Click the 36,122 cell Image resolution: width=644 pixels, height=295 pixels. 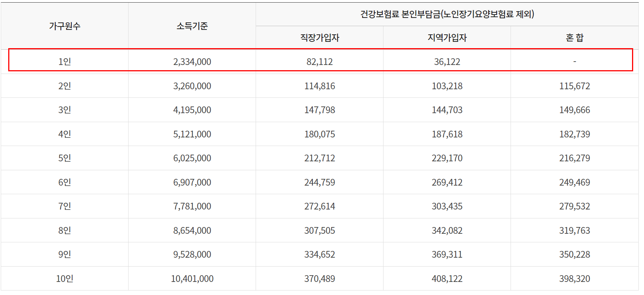coord(447,62)
